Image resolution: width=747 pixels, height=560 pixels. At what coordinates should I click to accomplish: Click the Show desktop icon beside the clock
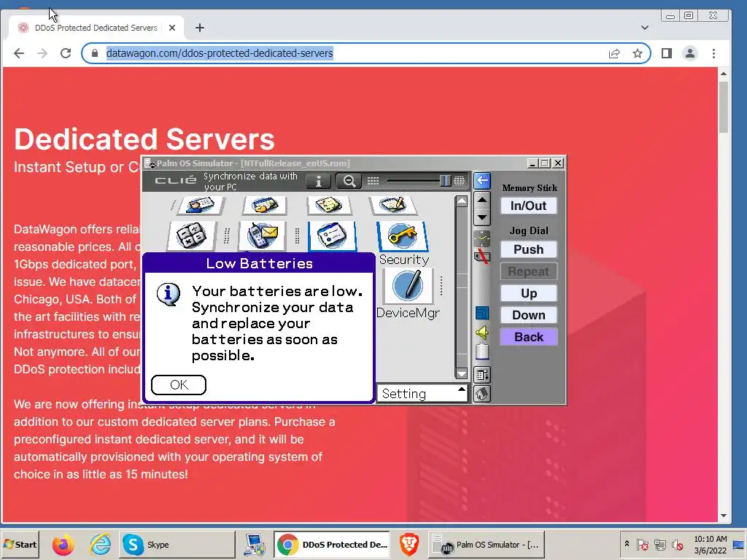pos(740,545)
